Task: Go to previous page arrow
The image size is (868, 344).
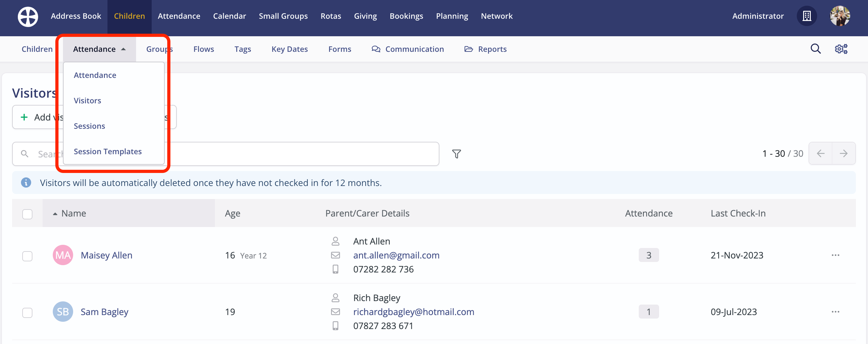Action: tap(821, 154)
